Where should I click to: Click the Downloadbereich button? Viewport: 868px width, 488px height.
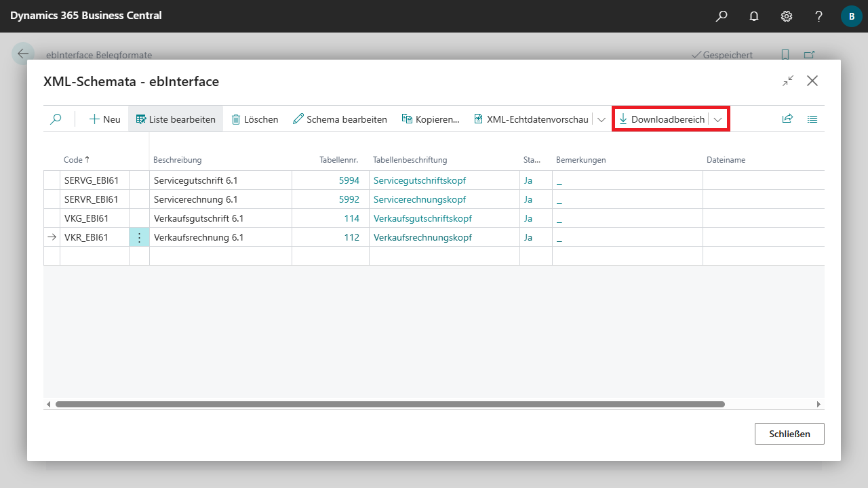(x=662, y=119)
